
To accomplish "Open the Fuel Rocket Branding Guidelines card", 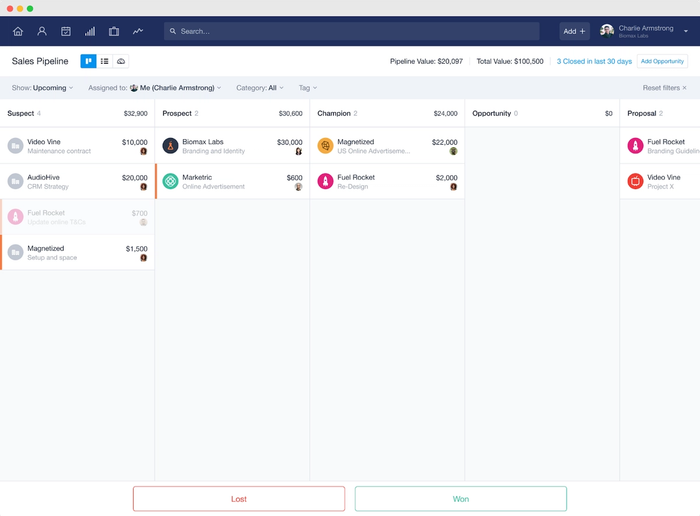I will pyautogui.click(x=660, y=146).
